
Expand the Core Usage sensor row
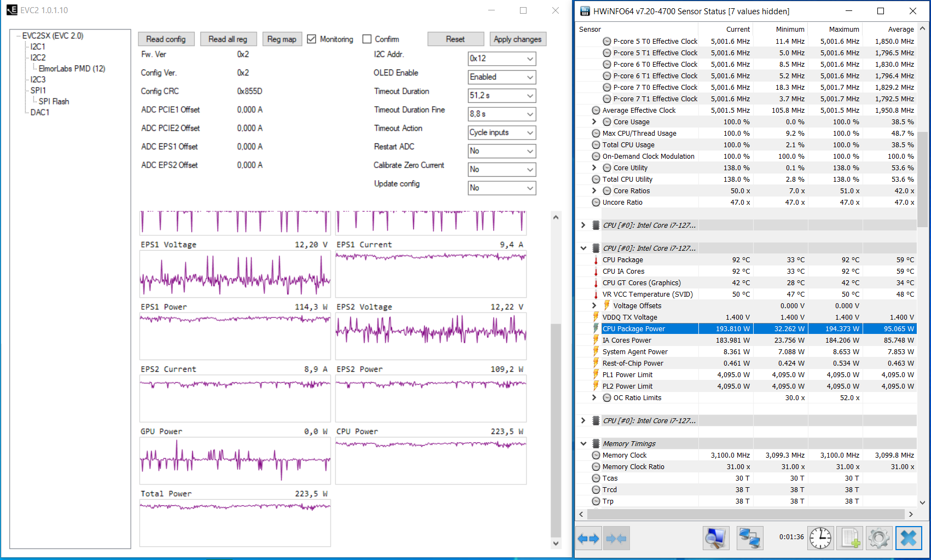click(x=594, y=122)
